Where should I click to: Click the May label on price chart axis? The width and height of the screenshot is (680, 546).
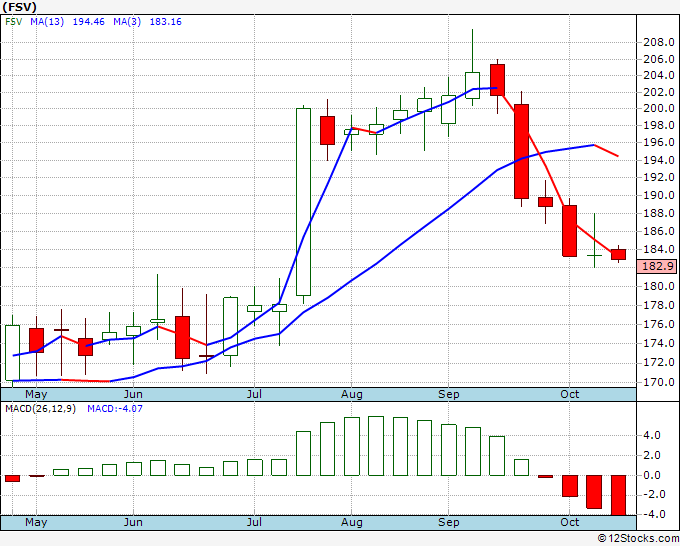[36, 394]
